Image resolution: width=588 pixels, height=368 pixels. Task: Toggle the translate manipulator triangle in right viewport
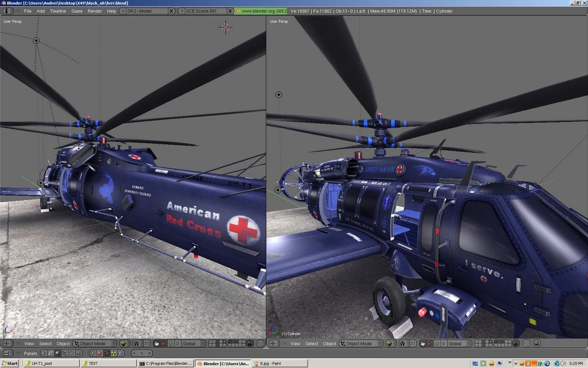pyautogui.click(x=429, y=344)
